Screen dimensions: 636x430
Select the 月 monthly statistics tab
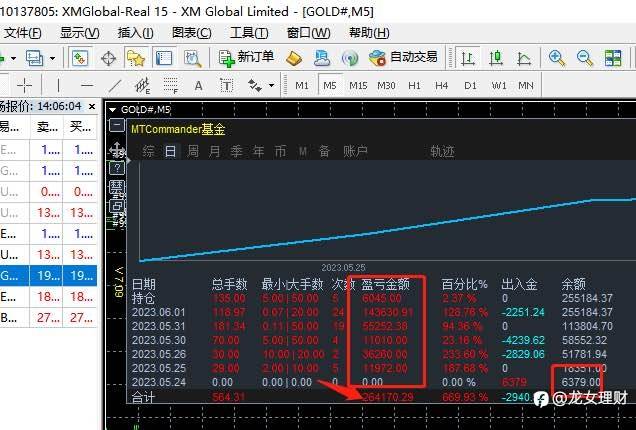click(215, 151)
